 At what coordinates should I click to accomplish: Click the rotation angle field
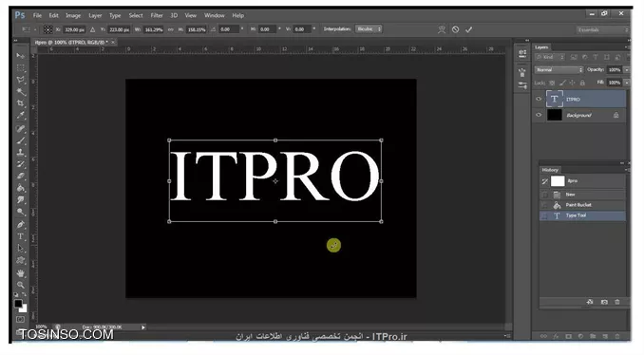[229, 29]
